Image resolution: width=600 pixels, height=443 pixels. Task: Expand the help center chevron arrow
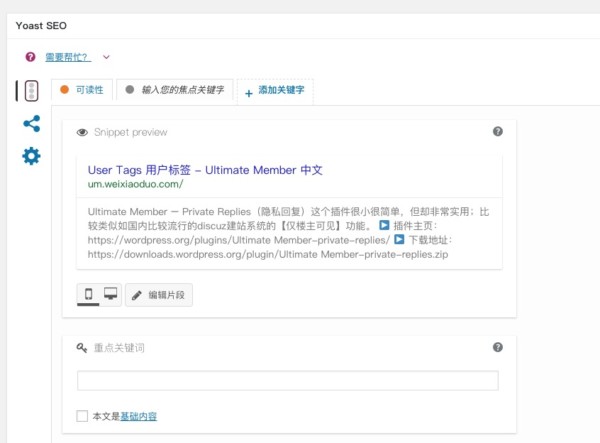click(106, 57)
